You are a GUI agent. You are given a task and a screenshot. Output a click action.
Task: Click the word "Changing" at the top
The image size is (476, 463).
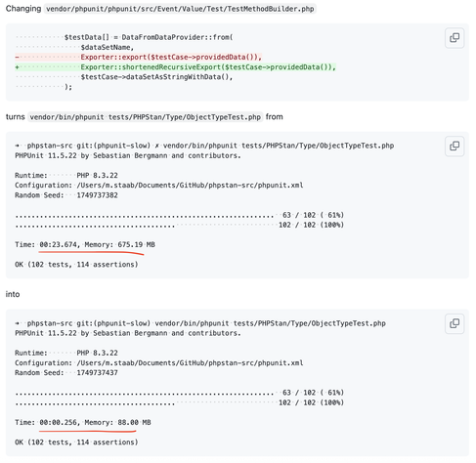pyautogui.click(x=23, y=9)
